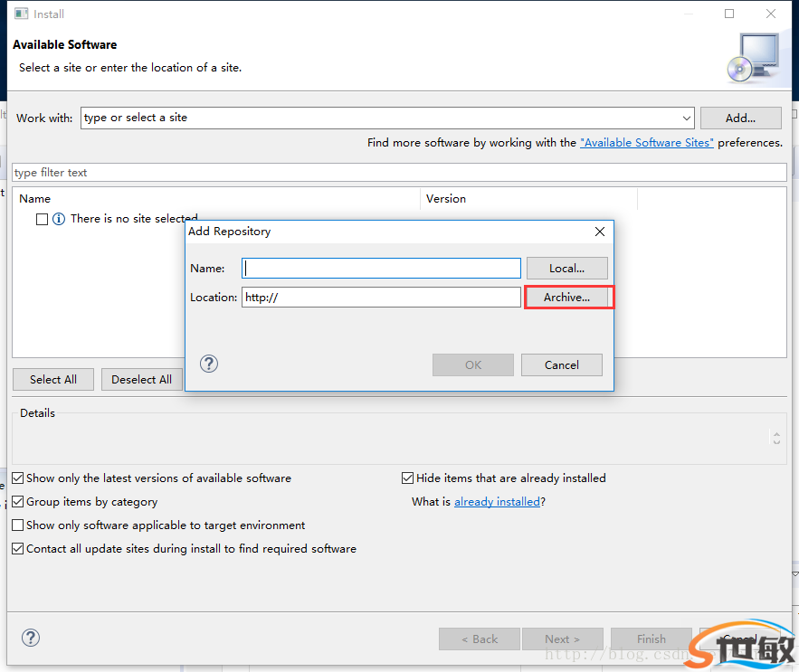Close the Add Repository dialog
Screen dimensions: 799x672
click(600, 232)
